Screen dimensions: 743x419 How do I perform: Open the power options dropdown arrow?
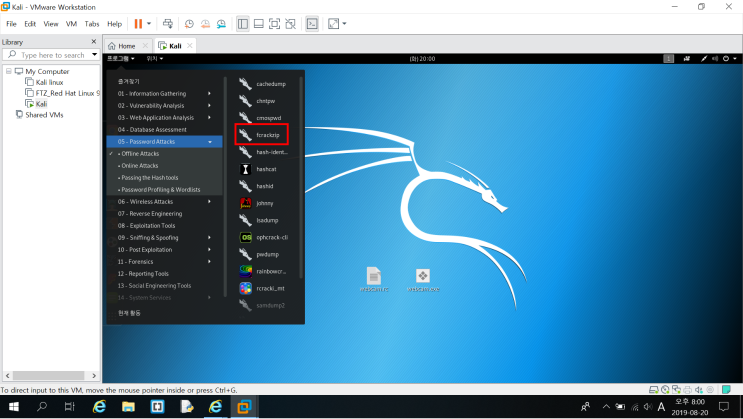click(x=149, y=24)
